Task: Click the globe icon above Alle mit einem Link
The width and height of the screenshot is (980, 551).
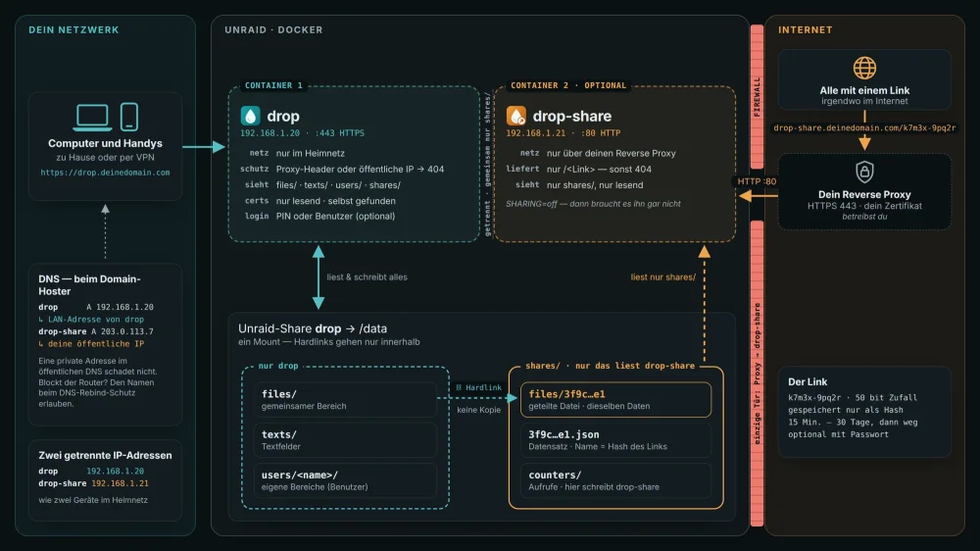Action: click(864, 68)
